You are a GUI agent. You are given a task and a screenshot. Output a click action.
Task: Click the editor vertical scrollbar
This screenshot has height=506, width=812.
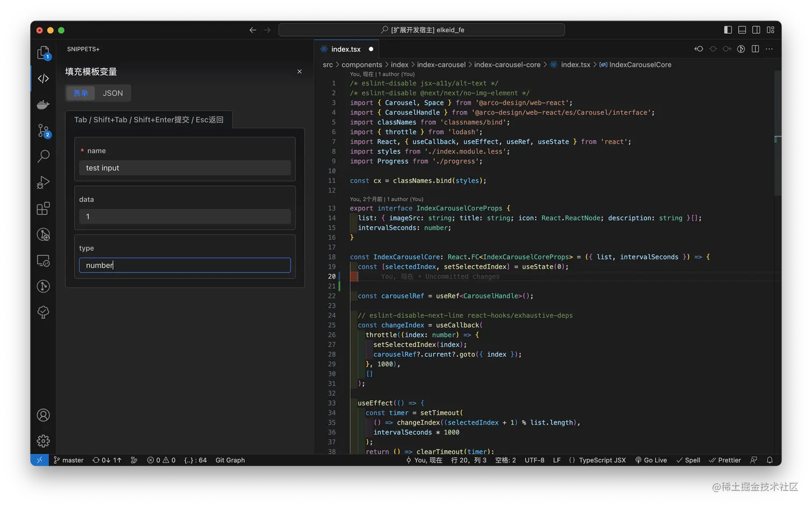(778, 133)
